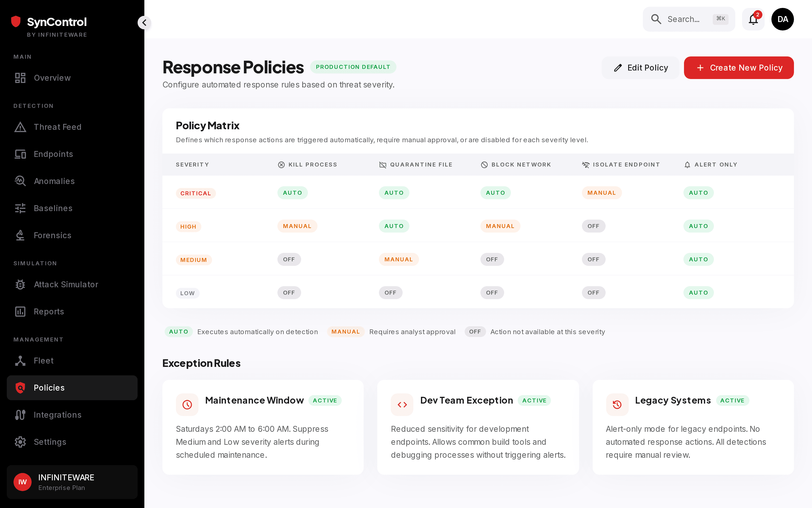Open Threat Feed warning triangle icon

[x=20, y=127]
